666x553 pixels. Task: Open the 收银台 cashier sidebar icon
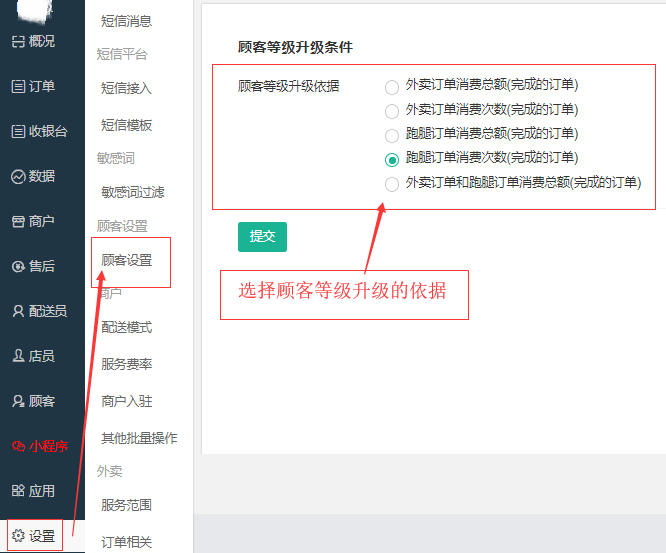coord(18,131)
